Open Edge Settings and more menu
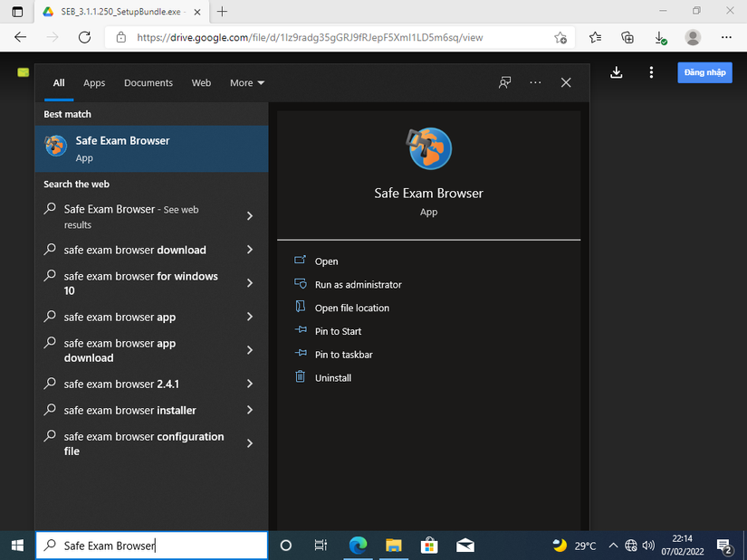The width and height of the screenshot is (747, 560). coord(726,37)
